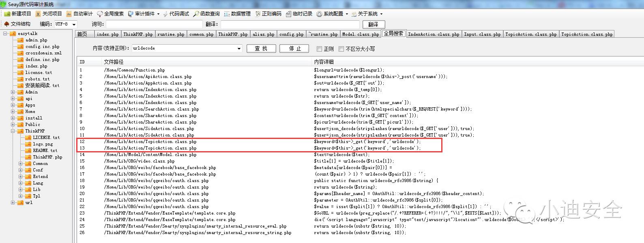Viewport: 644px width, 243px height.
Task: Switch to the Input.class.php tab
Action: (x=482, y=34)
